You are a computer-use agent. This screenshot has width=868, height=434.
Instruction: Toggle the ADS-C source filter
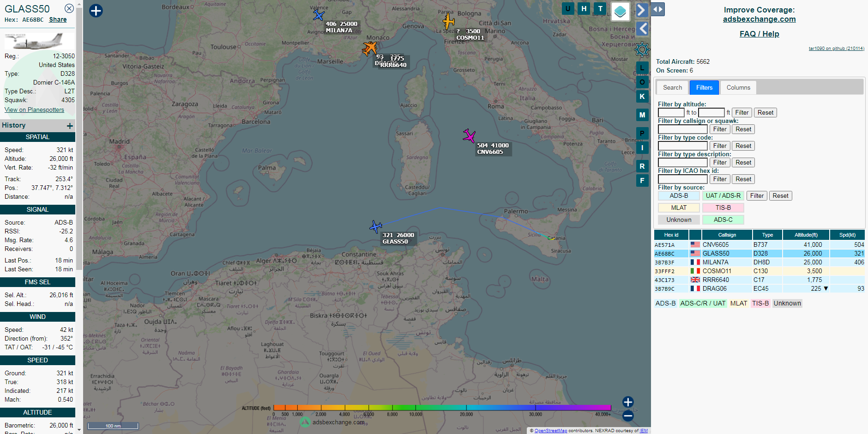[x=723, y=220]
